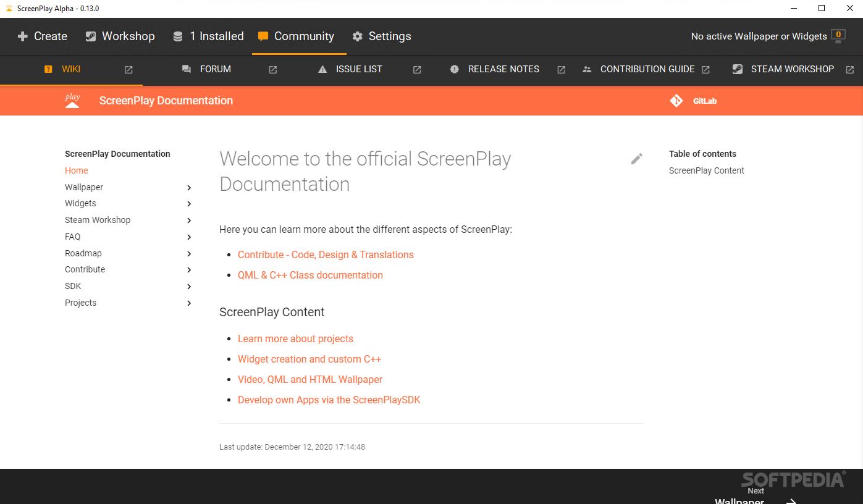Screen dimensions: 863x504
Task: Click the warning triangle icon beside ISSUE LIST
Action: click(x=322, y=69)
